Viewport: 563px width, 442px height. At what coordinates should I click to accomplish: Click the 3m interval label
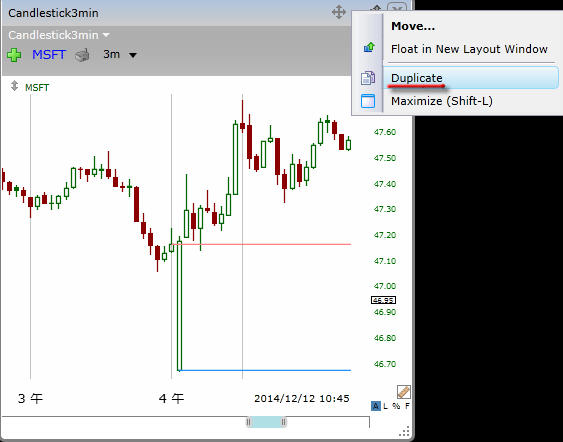(x=111, y=54)
